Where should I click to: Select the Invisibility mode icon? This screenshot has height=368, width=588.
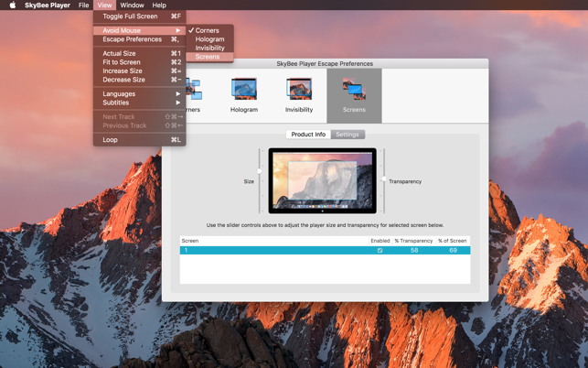pyautogui.click(x=299, y=95)
